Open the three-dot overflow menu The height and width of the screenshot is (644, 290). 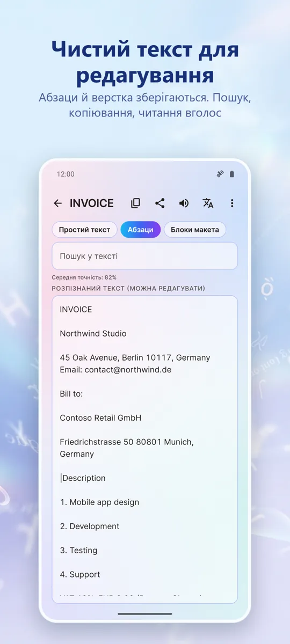click(232, 203)
